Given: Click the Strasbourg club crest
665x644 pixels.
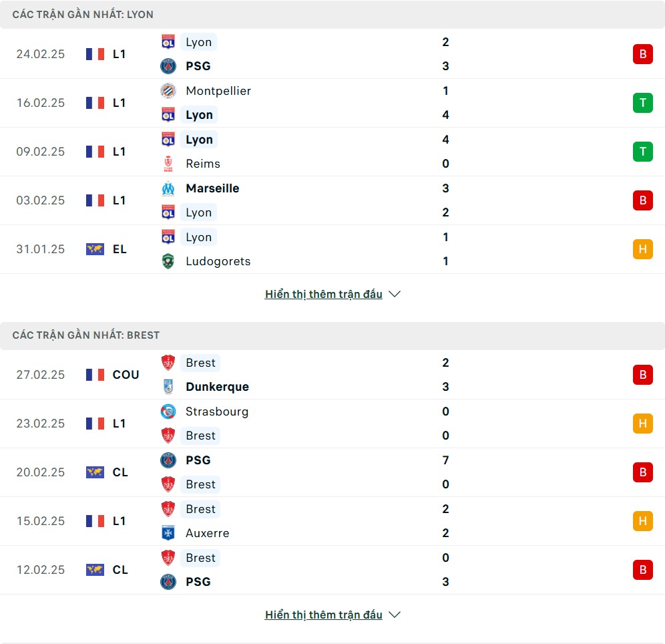Looking at the screenshot, I should pos(168,412).
